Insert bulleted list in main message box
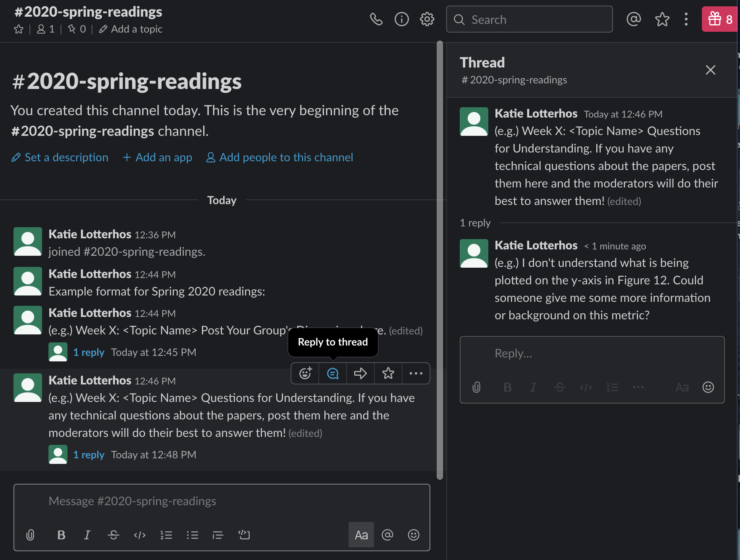Viewport: 740px width, 560px height. tap(192, 535)
